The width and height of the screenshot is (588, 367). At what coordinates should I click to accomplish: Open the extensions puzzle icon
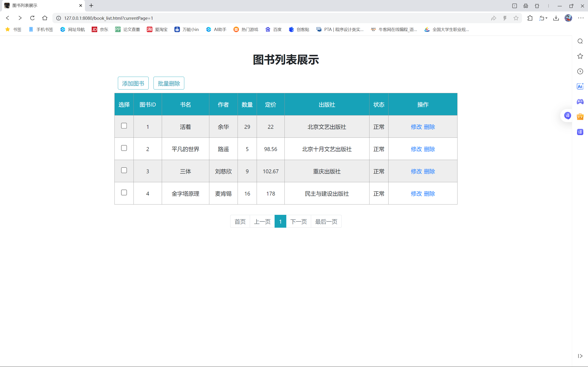530,18
